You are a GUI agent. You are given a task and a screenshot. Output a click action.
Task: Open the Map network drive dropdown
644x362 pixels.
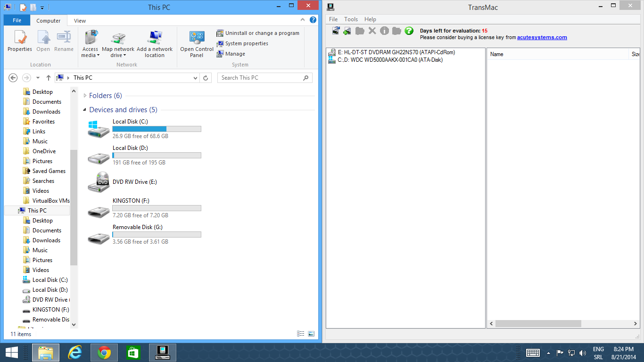click(x=118, y=44)
